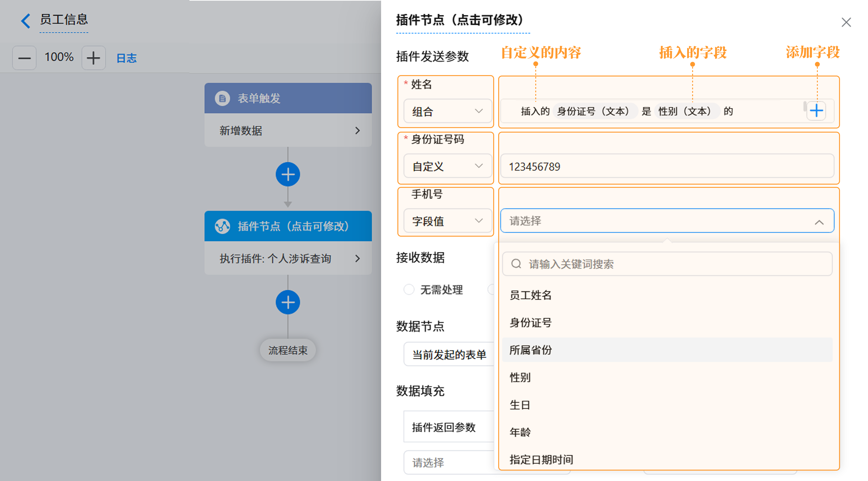Choose 员工姓名 from the list
The height and width of the screenshot is (481, 868).
[x=667, y=295]
